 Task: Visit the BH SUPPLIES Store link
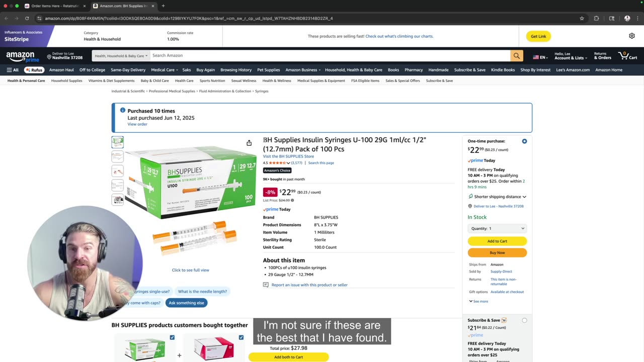point(288,156)
